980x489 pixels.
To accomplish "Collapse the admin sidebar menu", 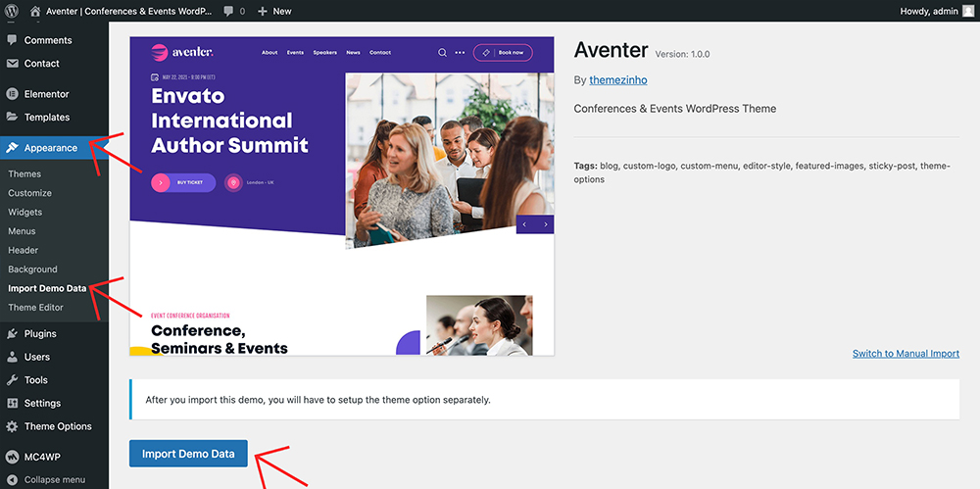I will tap(54, 480).
